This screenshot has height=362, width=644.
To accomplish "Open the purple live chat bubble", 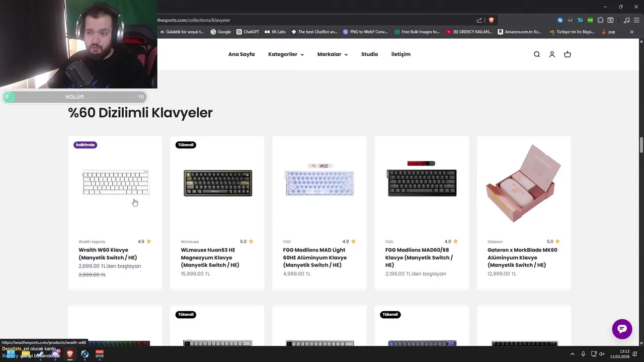I will (622, 329).
